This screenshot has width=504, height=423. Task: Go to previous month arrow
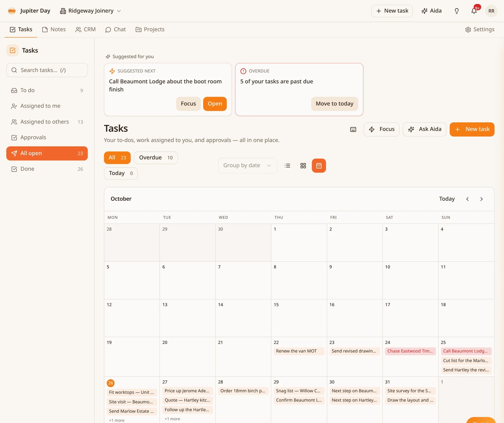467,199
